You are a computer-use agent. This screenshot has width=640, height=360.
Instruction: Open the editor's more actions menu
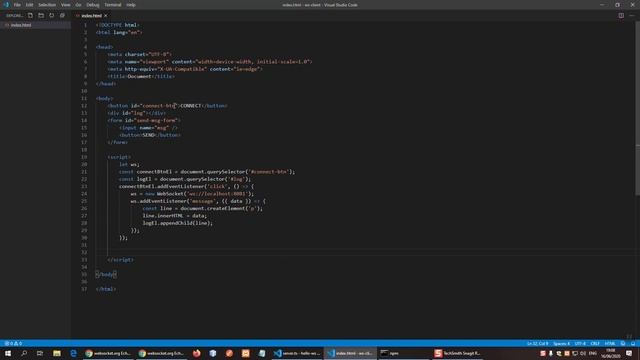[632, 16]
